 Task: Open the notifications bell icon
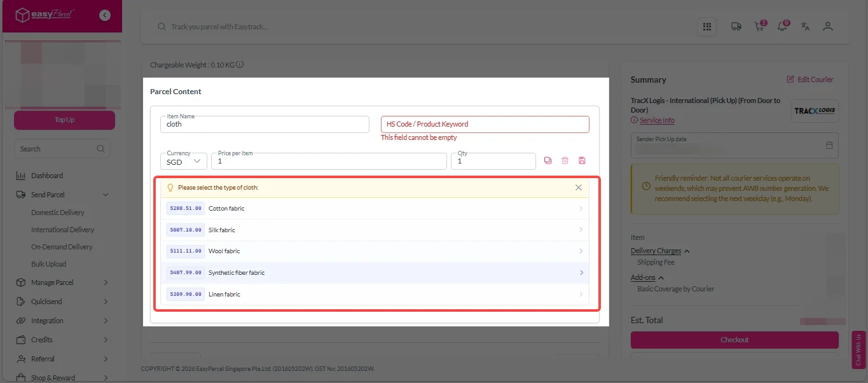point(782,27)
